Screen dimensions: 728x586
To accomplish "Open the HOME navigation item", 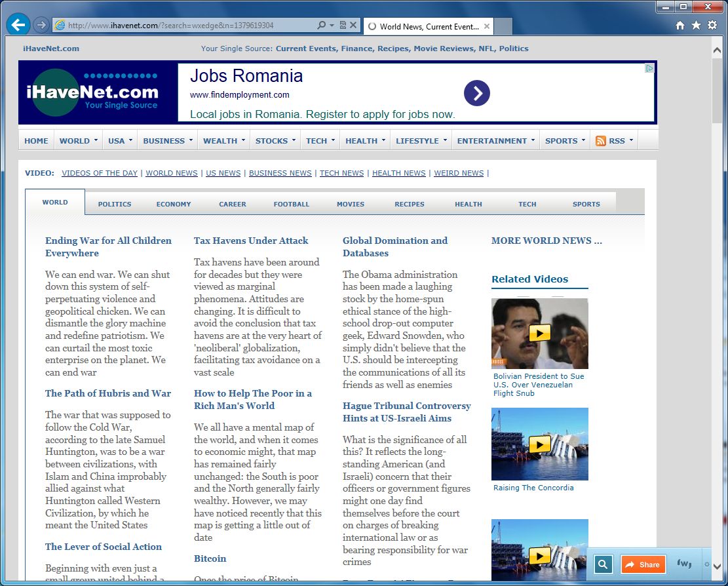I will coord(36,141).
